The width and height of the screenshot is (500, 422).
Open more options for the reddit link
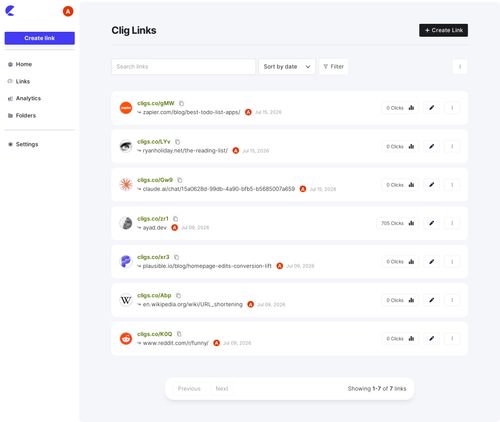tap(452, 339)
